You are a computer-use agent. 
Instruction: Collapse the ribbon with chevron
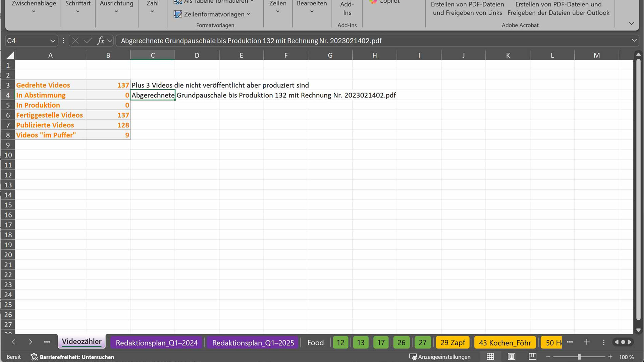[x=631, y=23]
